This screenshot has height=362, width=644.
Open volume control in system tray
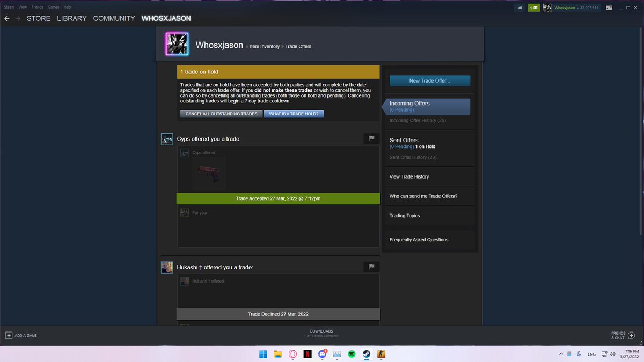click(612, 354)
